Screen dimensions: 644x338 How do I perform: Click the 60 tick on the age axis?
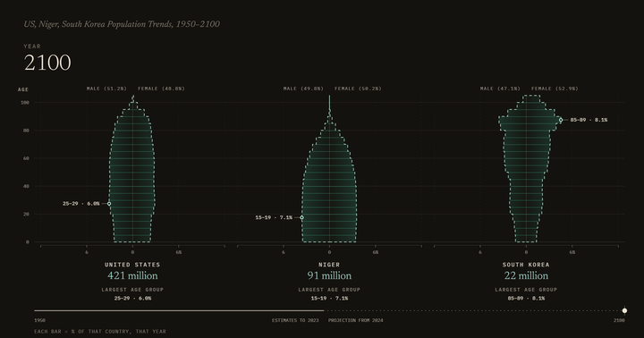click(x=26, y=158)
